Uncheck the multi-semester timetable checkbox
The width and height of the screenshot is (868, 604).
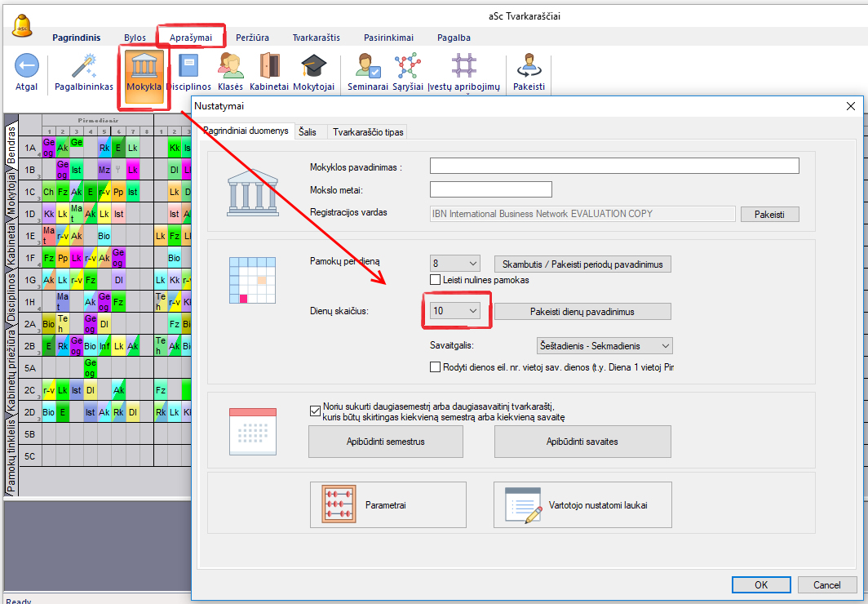click(316, 411)
